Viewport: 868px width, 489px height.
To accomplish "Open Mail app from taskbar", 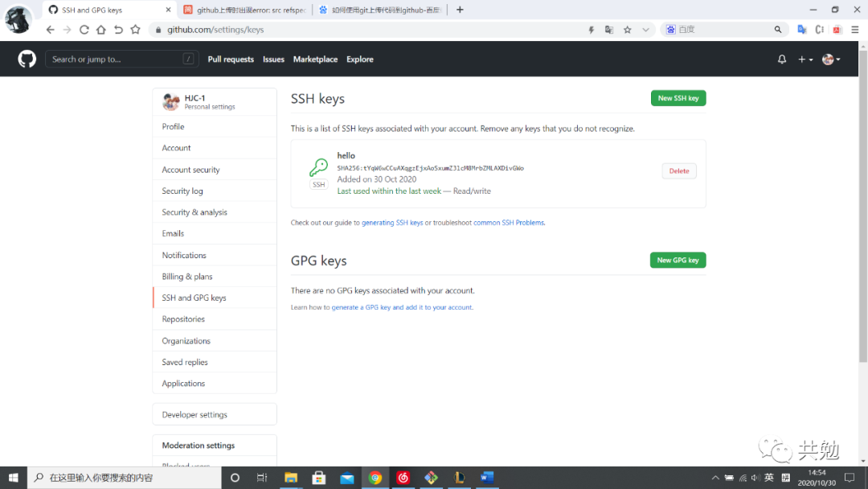I will coord(347,478).
